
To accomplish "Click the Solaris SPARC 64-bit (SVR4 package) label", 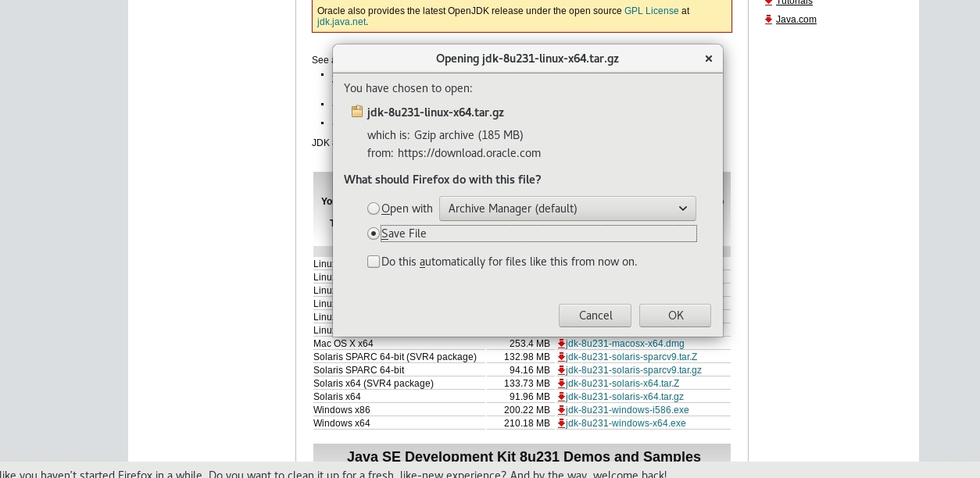I will click(395, 357).
